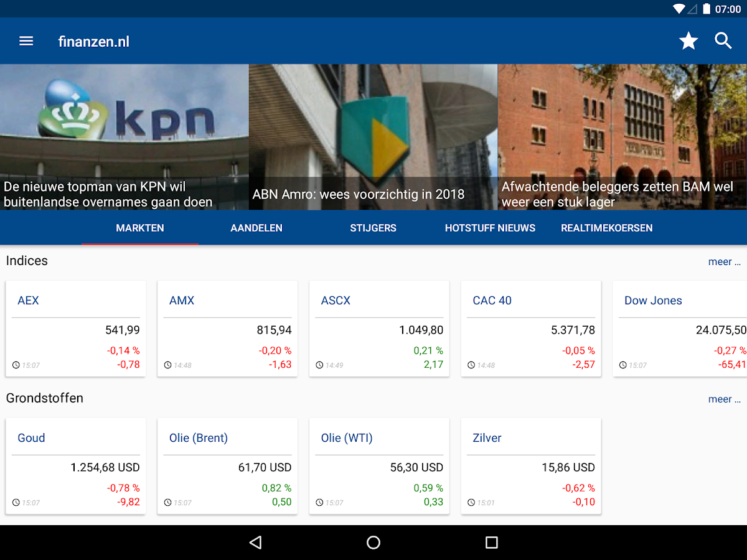Tap the ASCX value 1.049,80

coord(421,330)
